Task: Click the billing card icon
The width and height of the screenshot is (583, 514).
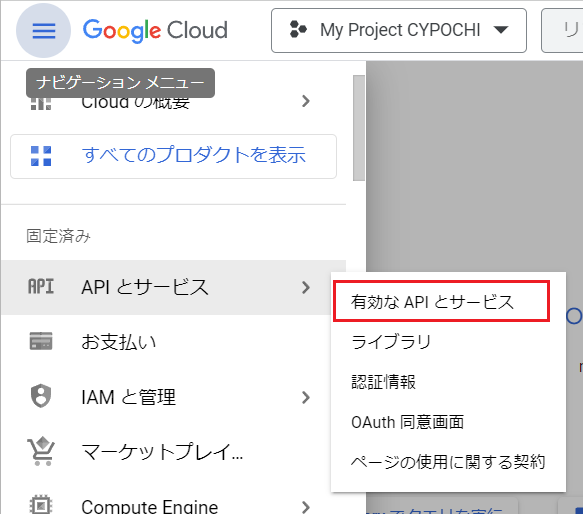Action: pyautogui.click(x=41, y=341)
